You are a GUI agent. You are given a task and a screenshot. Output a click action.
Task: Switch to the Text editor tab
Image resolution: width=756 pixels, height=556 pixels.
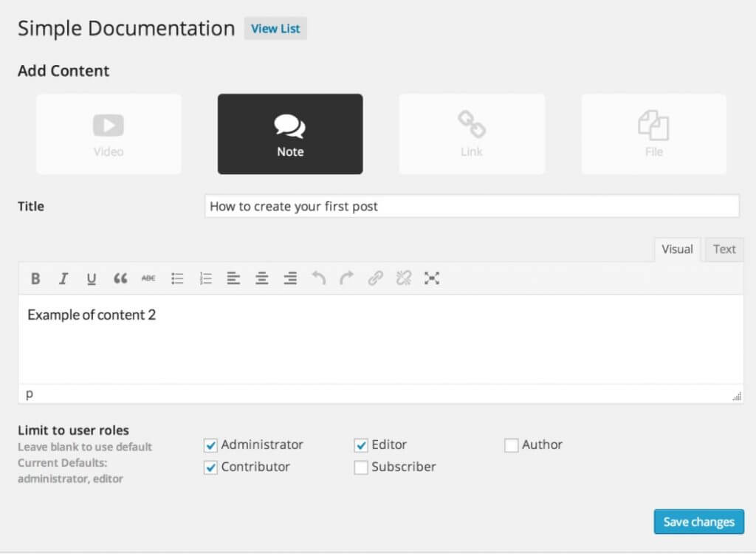pos(724,250)
